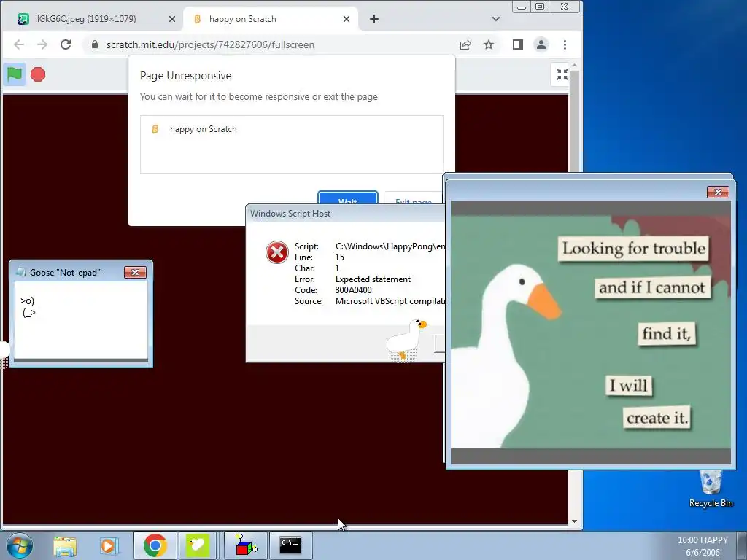The width and height of the screenshot is (747, 560).
Task: View site information padlock icon
Action: coord(95,44)
